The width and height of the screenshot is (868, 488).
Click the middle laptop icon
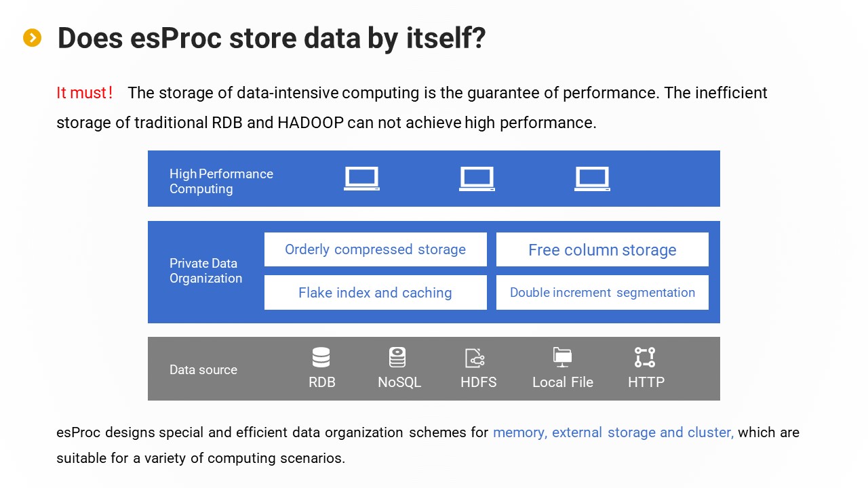pos(477,178)
